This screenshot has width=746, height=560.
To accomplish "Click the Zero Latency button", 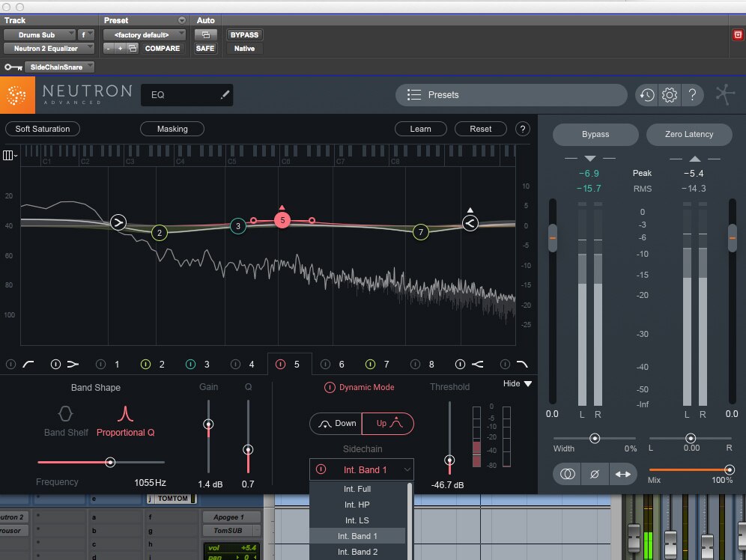I will pyautogui.click(x=689, y=135).
